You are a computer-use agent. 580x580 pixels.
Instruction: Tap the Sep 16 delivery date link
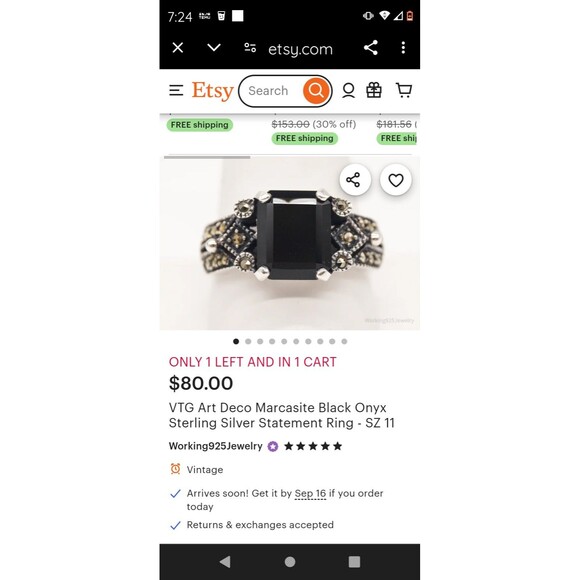pyautogui.click(x=310, y=493)
